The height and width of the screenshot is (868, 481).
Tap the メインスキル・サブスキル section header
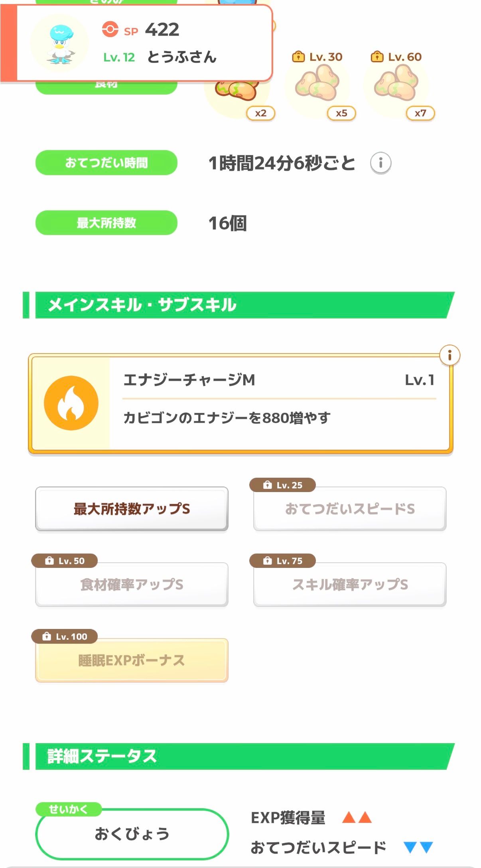coord(239,305)
